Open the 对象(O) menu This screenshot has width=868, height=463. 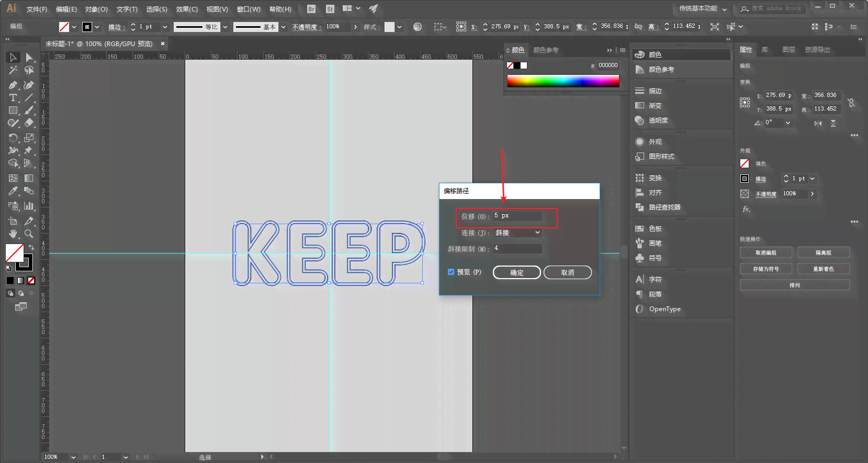(x=96, y=9)
